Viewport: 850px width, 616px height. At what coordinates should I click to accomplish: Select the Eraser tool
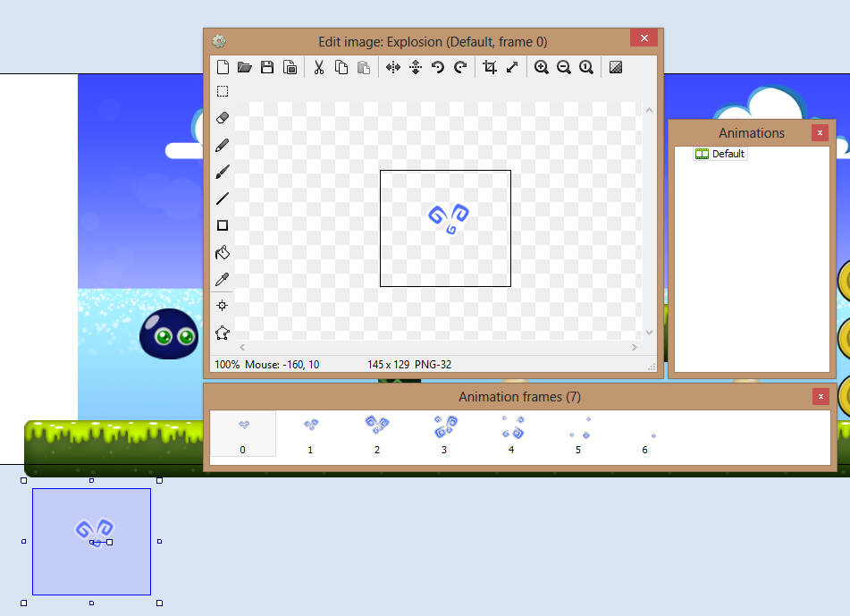click(x=223, y=118)
